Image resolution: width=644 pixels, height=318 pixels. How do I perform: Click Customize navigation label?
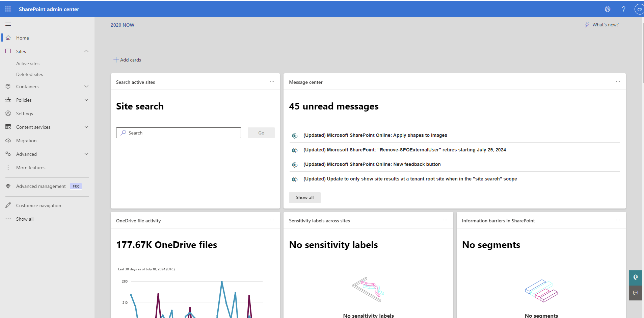tap(38, 205)
